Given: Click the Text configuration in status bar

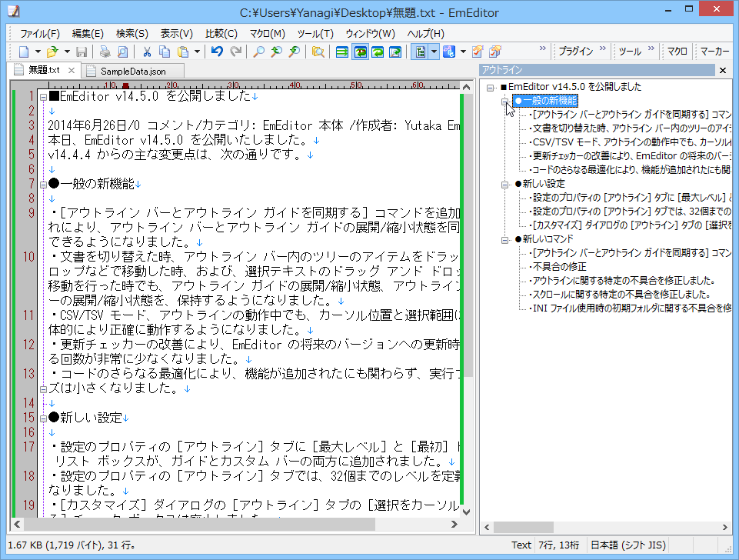Looking at the screenshot, I should (x=521, y=545).
